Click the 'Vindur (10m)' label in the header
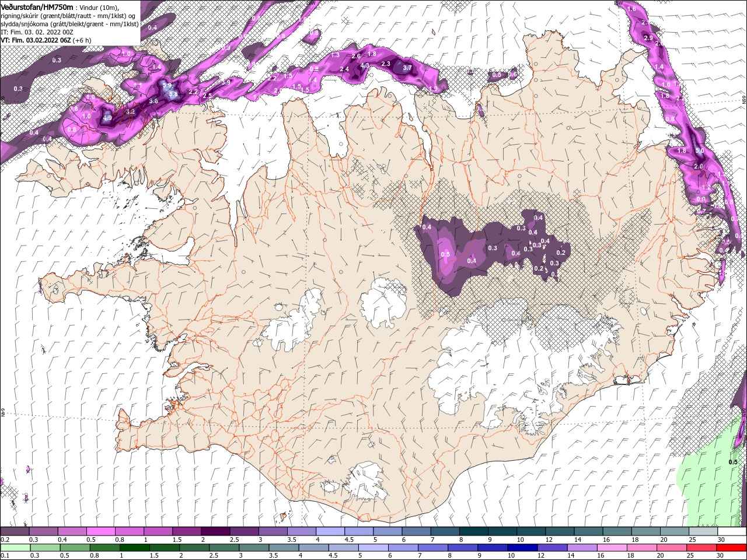 point(98,8)
